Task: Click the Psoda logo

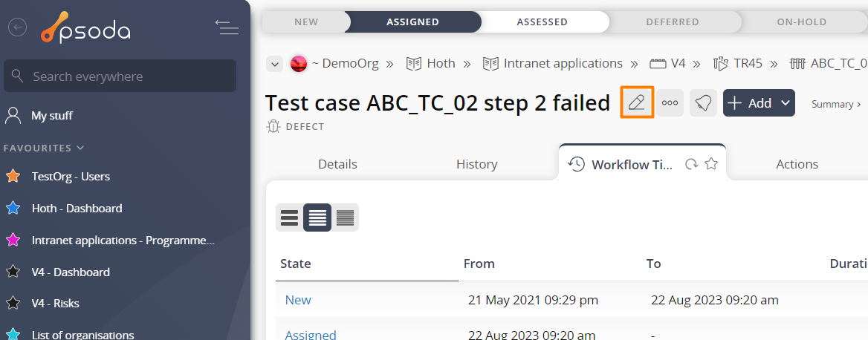Action: click(85, 27)
